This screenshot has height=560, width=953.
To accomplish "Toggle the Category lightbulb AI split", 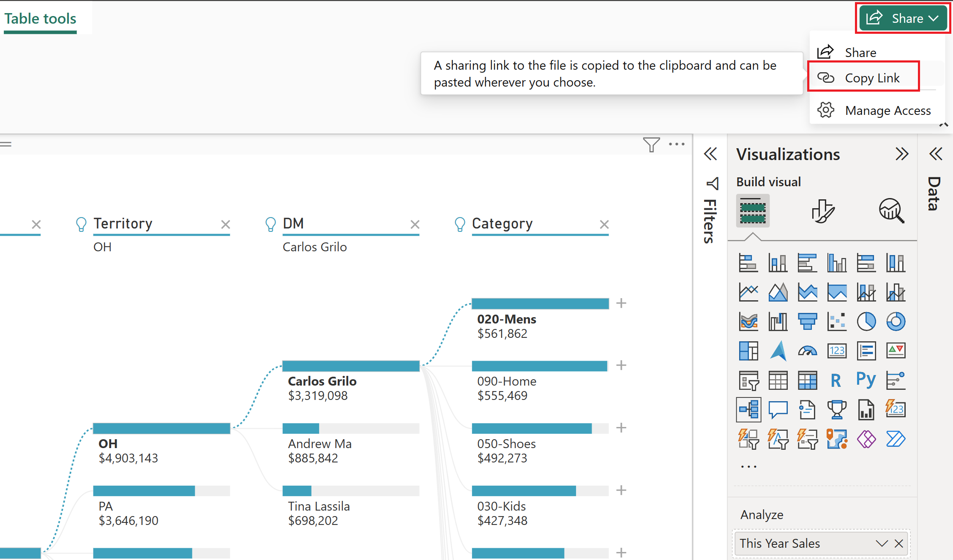I will point(460,224).
